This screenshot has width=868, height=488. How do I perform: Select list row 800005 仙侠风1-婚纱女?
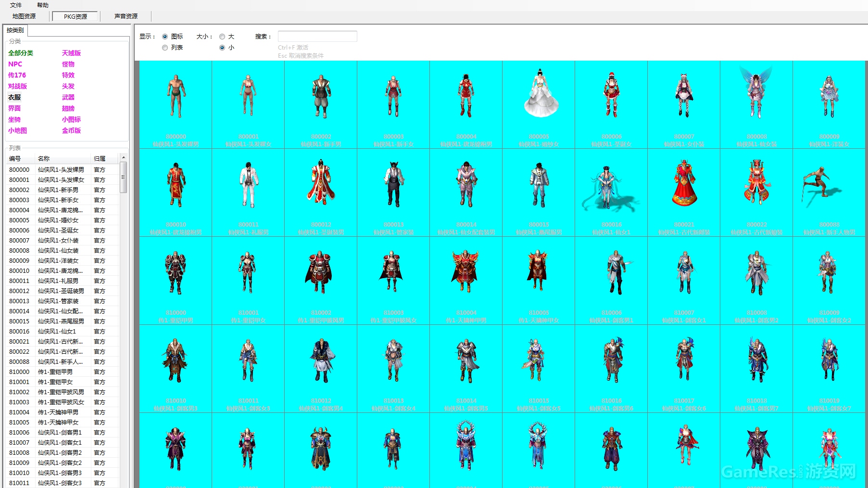(63, 220)
